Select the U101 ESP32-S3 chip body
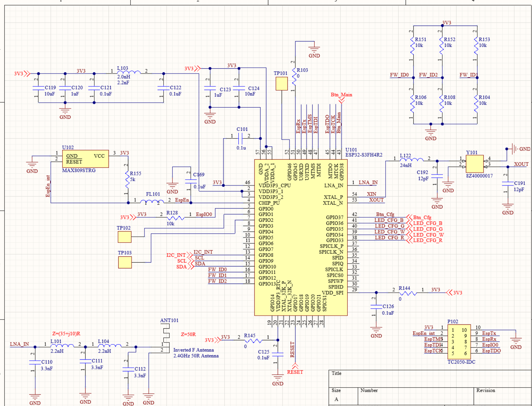 (301, 238)
